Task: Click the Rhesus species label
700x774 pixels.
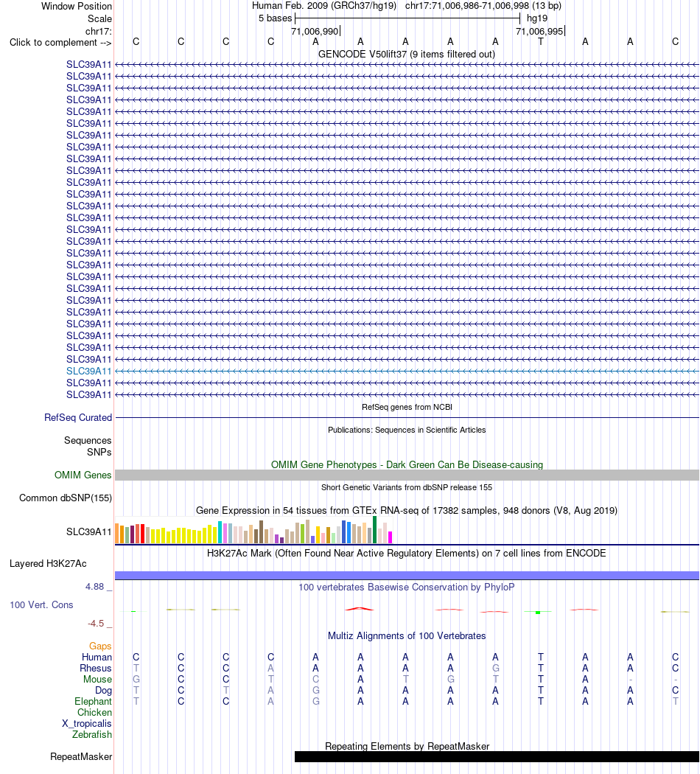Action: click(x=96, y=669)
